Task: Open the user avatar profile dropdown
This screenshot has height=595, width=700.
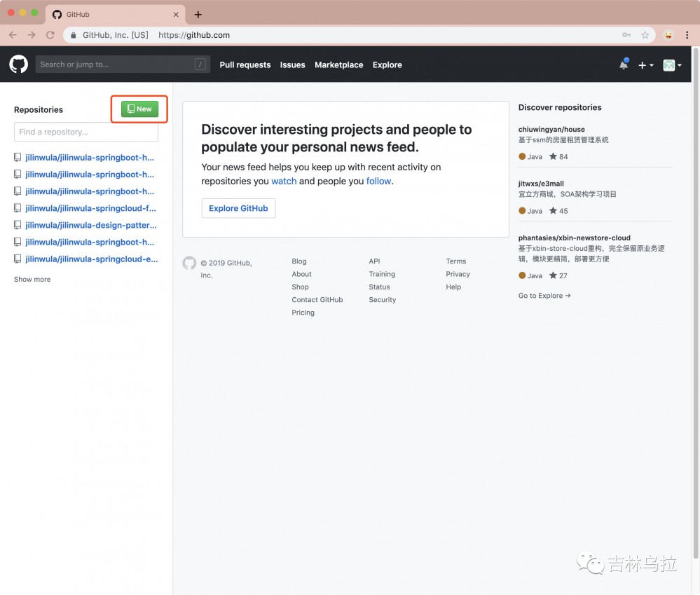Action: tap(672, 65)
